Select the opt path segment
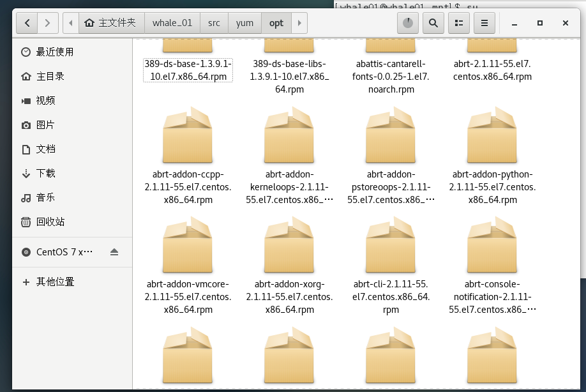 click(x=276, y=23)
